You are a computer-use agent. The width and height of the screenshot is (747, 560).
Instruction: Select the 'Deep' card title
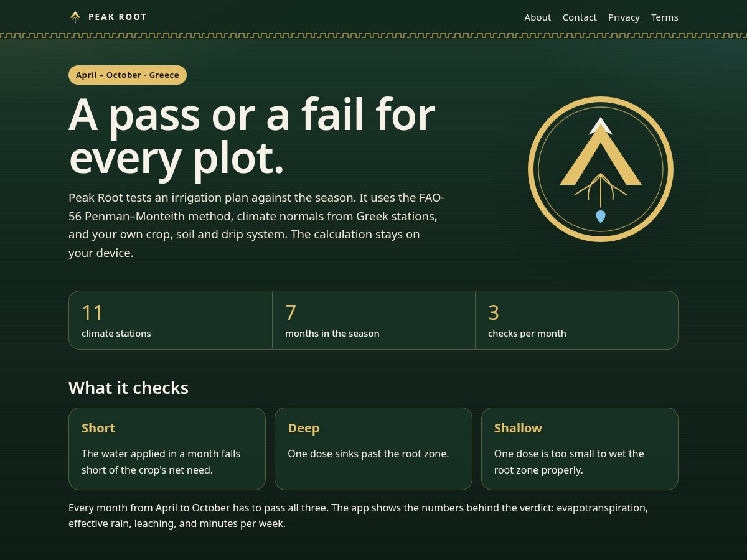click(x=304, y=428)
